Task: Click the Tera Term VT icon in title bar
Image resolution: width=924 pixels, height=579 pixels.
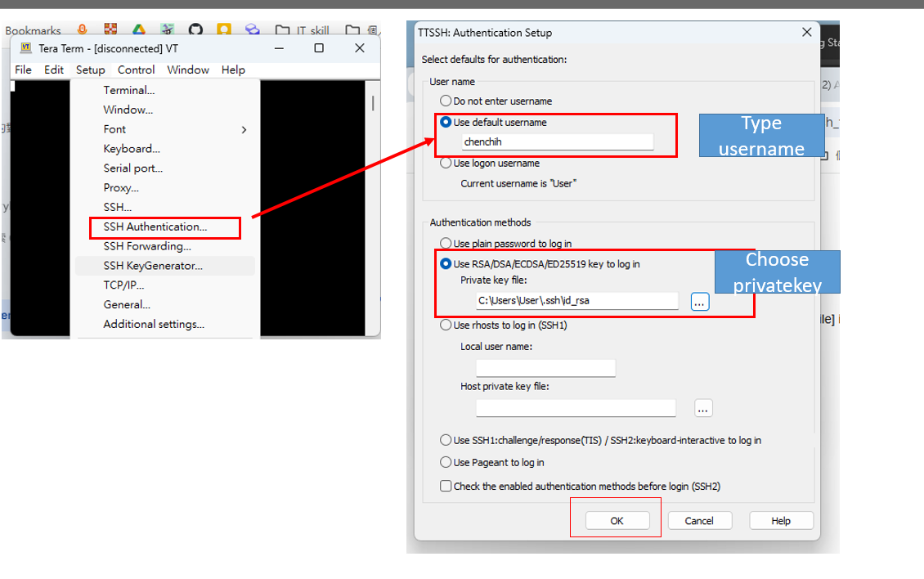Action: pos(26,47)
